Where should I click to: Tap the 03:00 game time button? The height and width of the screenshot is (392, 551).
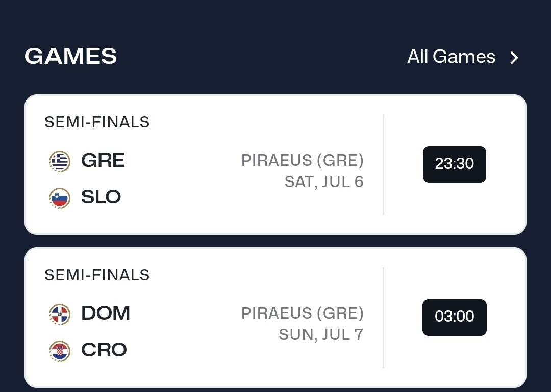[454, 317]
